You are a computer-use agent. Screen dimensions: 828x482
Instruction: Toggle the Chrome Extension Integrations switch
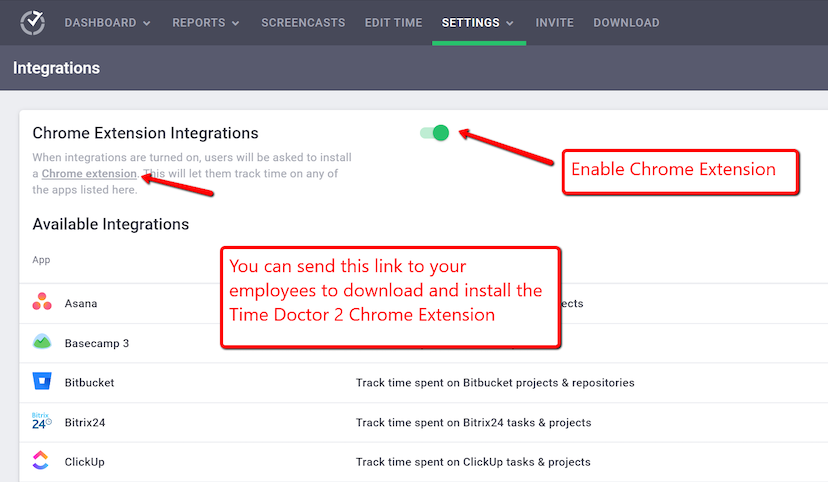(435, 133)
